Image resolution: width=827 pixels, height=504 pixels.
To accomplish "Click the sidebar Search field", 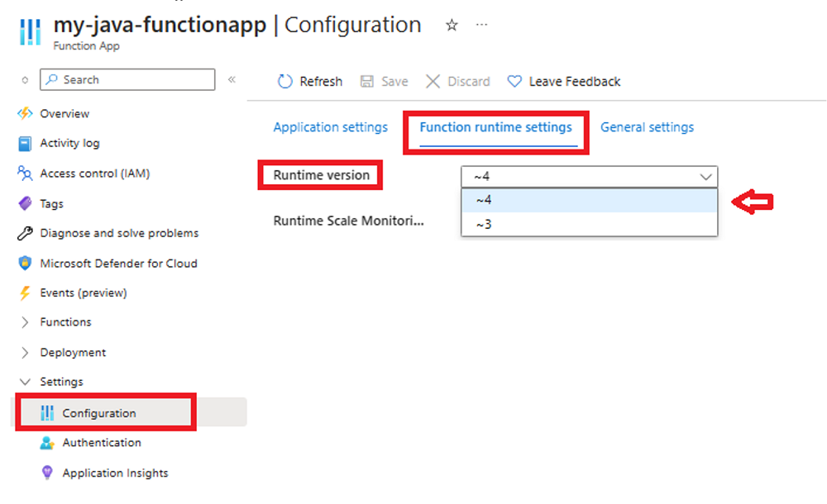I will 128,79.
